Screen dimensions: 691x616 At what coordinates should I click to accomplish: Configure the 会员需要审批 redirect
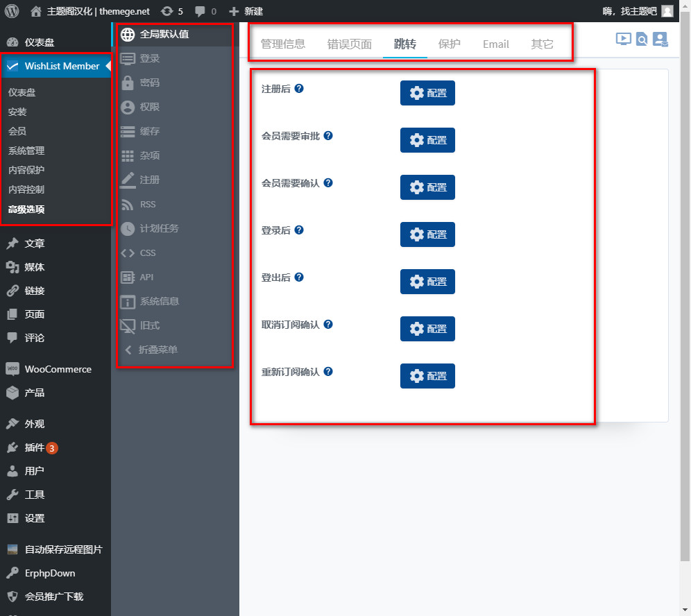click(427, 140)
